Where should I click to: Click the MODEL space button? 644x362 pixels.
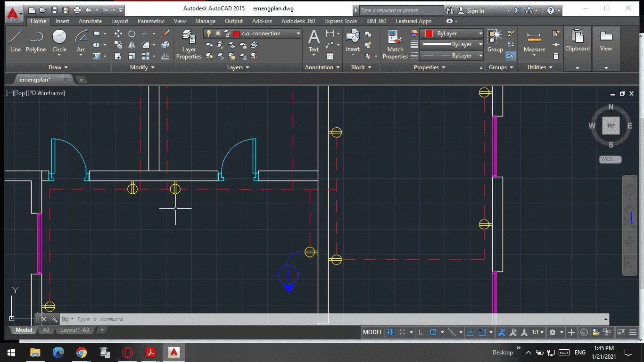pyautogui.click(x=372, y=332)
